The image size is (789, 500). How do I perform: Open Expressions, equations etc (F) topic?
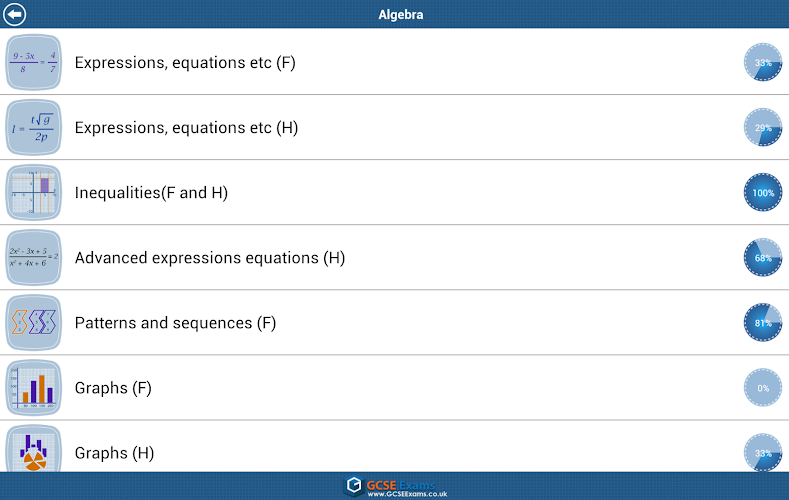[x=185, y=62]
